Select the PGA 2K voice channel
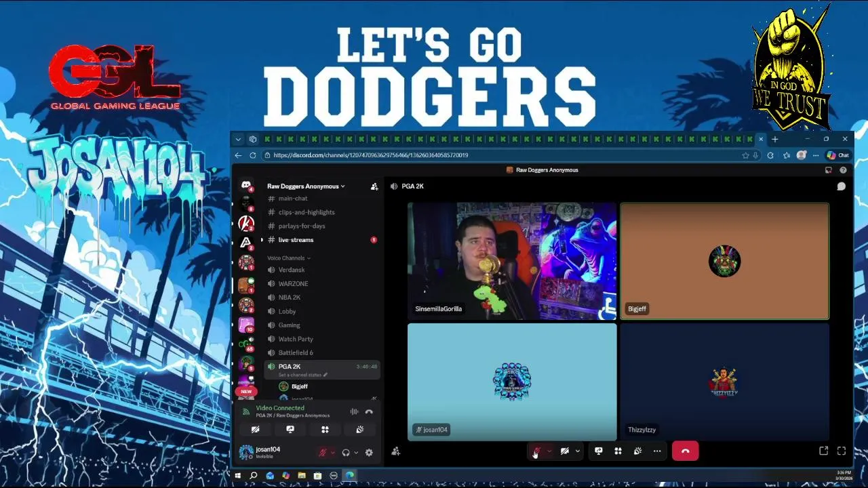Viewport: 868px width, 488px height. point(321,369)
